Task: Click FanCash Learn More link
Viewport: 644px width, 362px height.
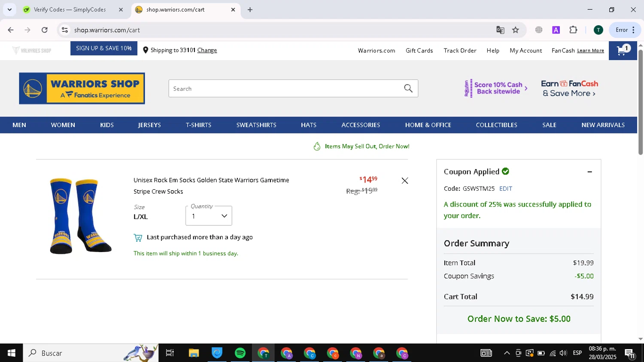Action: (590, 51)
